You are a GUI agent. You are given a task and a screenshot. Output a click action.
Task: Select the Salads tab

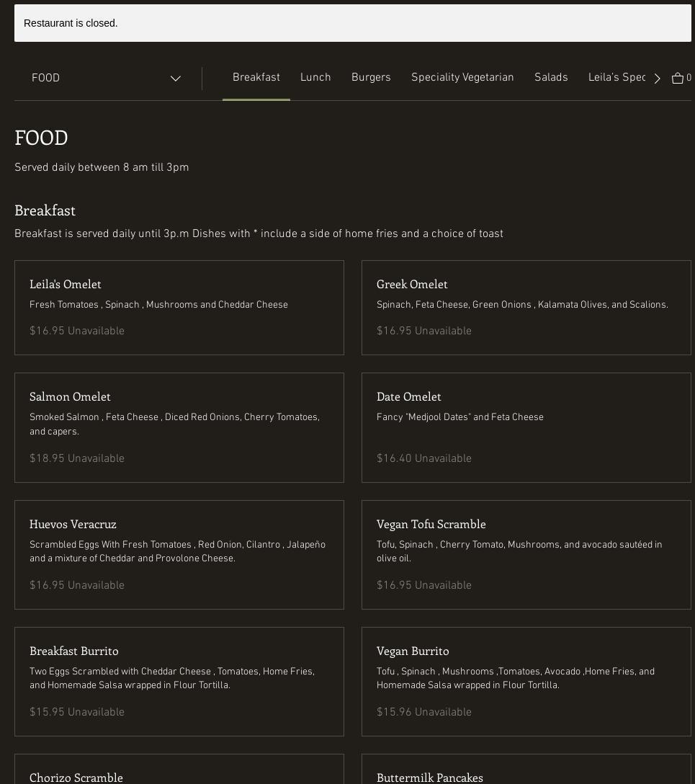(551, 78)
